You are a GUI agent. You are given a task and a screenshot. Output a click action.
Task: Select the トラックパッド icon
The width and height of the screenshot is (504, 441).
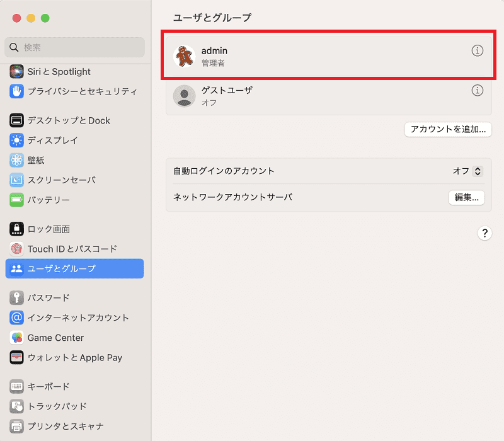pyautogui.click(x=16, y=406)
